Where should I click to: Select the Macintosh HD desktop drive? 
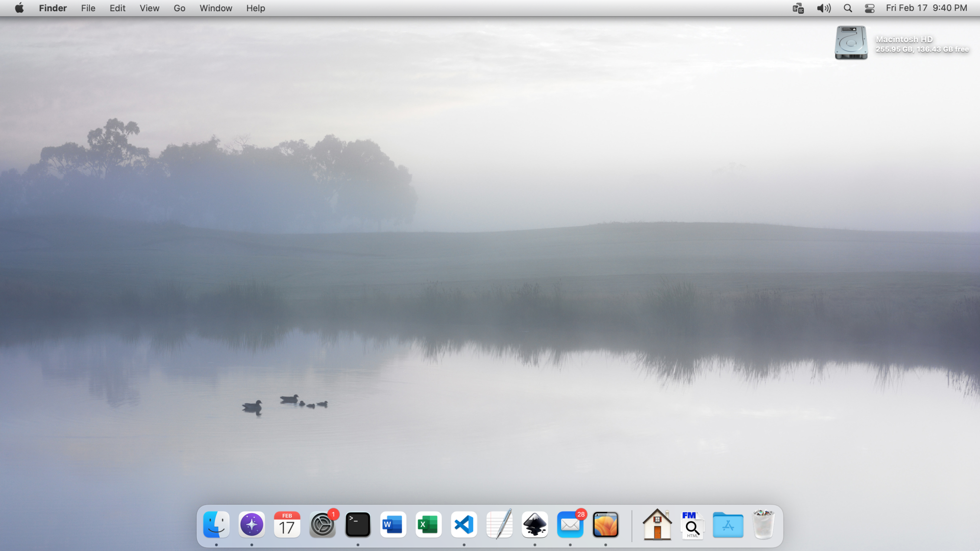851,43
